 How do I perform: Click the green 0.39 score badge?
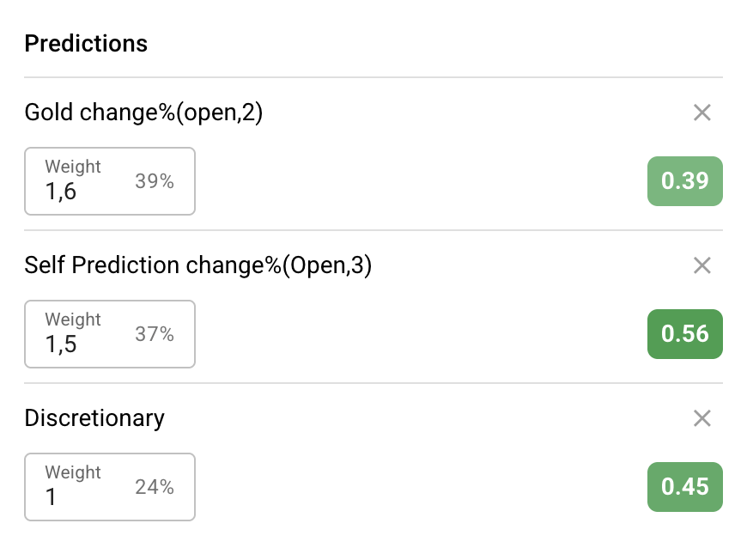pos(684,181)
